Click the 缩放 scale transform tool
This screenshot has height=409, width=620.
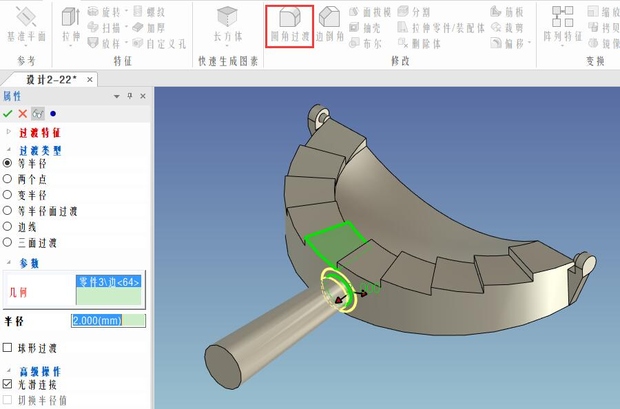pos(604,12)
